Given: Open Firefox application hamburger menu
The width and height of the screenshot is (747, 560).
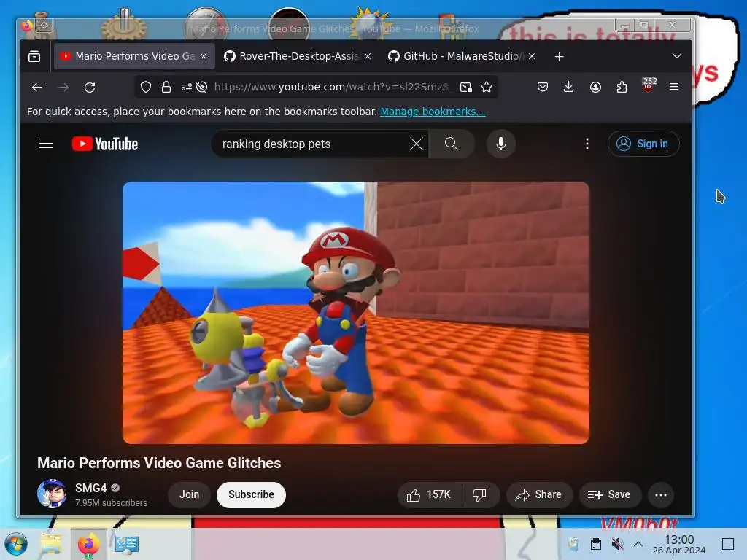Looking at the screenshot, I should [x=673, y=87].
